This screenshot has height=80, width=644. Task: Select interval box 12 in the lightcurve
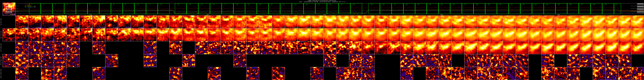coord(164,9)
